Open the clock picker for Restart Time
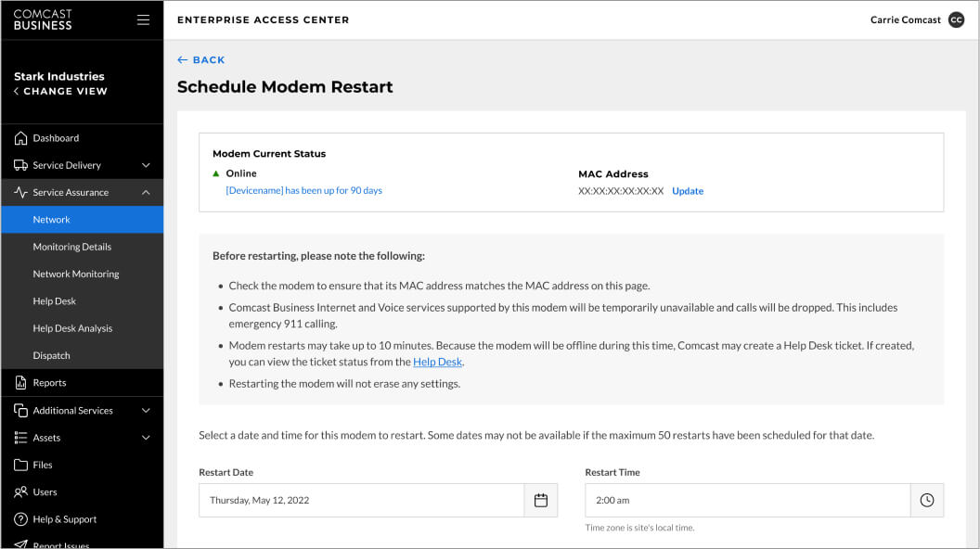Image resolution: width=980 pixels, height=549 pixels. click(927, 501)
